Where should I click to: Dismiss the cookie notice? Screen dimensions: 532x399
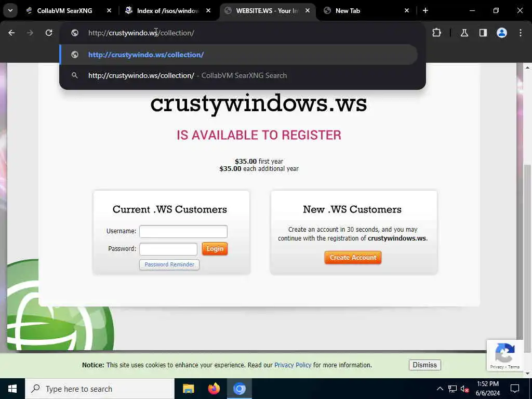coord(425,365)
